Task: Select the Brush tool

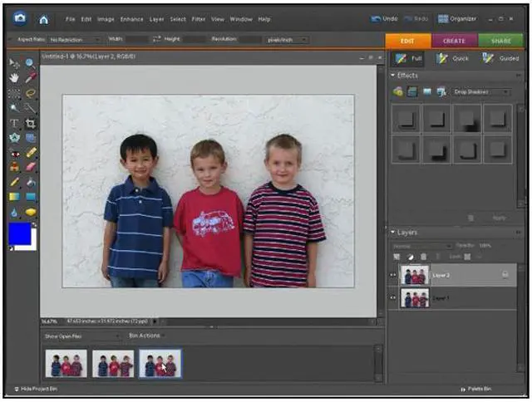Action: 14,182
